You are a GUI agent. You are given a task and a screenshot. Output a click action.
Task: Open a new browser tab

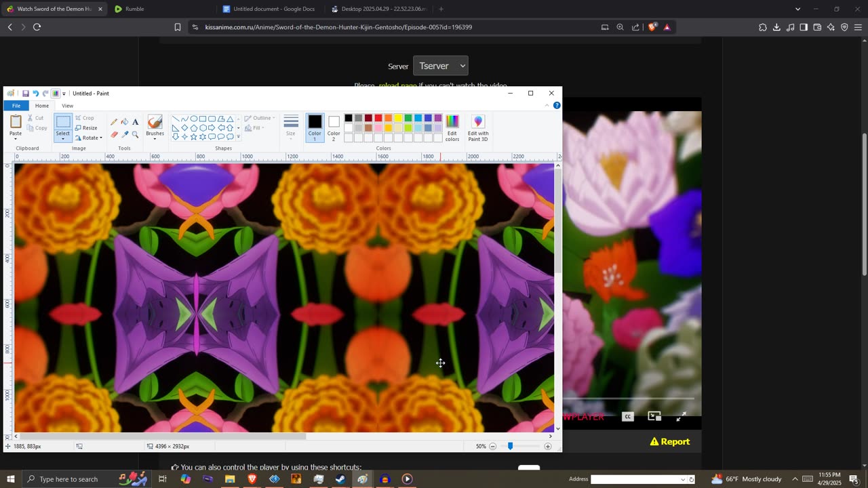click(x=441, y=9)
